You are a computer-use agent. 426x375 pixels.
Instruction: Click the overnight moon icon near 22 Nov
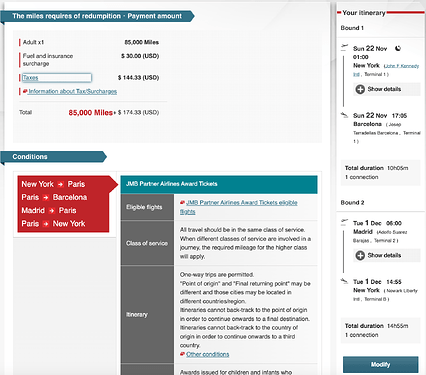coord(398,49)
